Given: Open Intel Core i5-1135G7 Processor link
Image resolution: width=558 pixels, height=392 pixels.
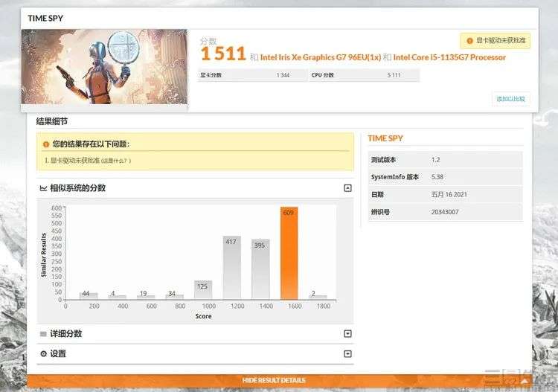Looking at the screenshot, I should tap(449, 57).
